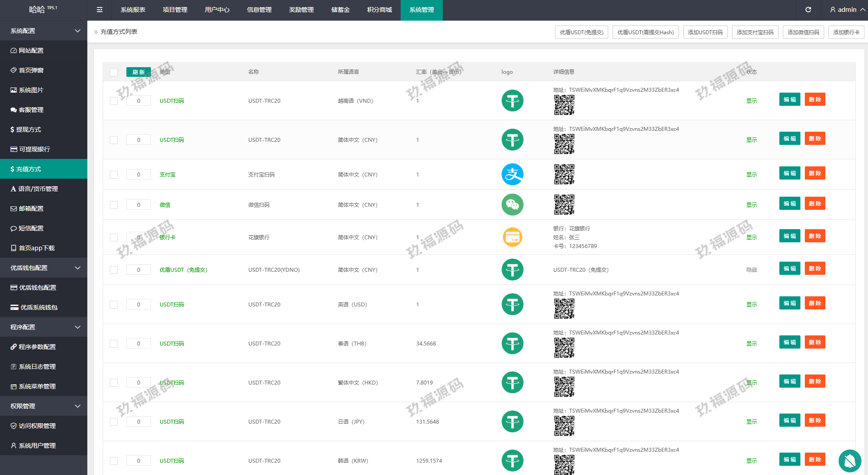
Task: Open 邮箱配置 in the sidebar
Action: [31, 209]
